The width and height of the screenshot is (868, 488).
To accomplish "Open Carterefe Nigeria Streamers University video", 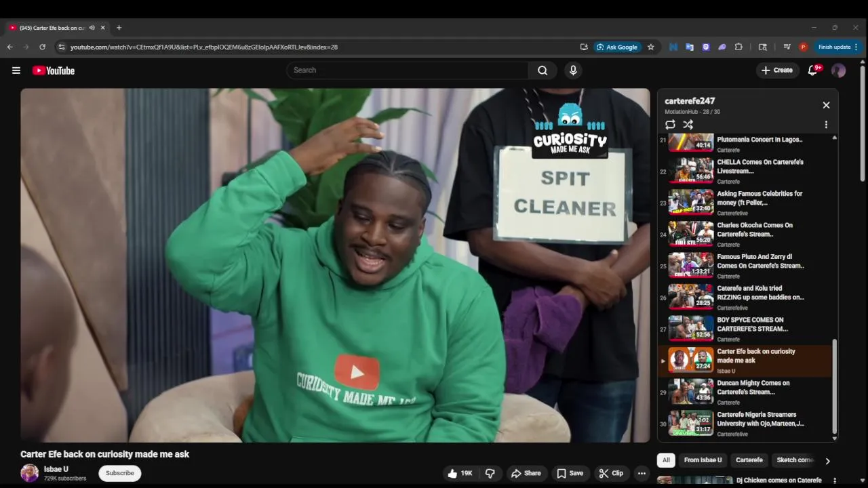I will (x=745, y=424).
